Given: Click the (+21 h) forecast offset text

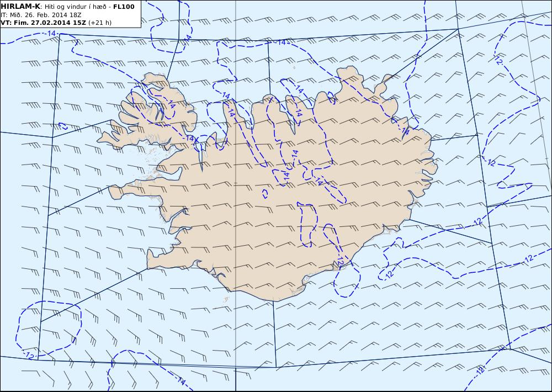Looking at the screenshot, I should (99, 23).
